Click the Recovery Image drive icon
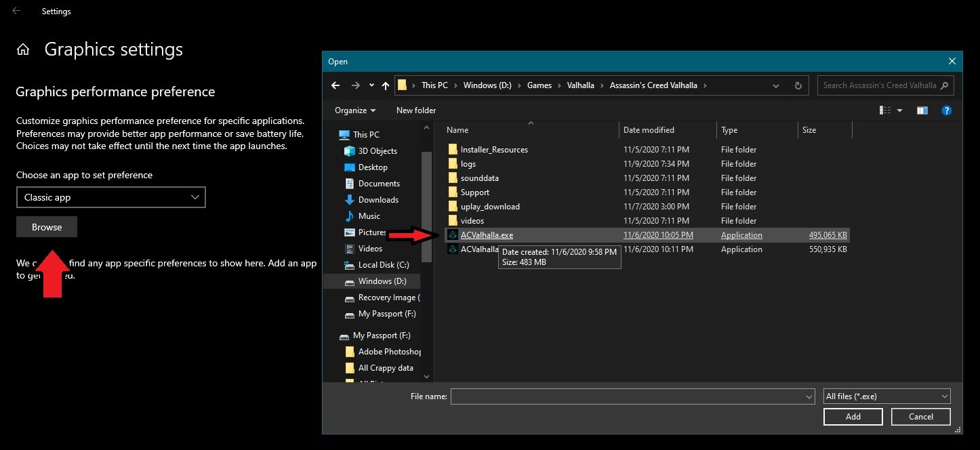 coord(350,298)
